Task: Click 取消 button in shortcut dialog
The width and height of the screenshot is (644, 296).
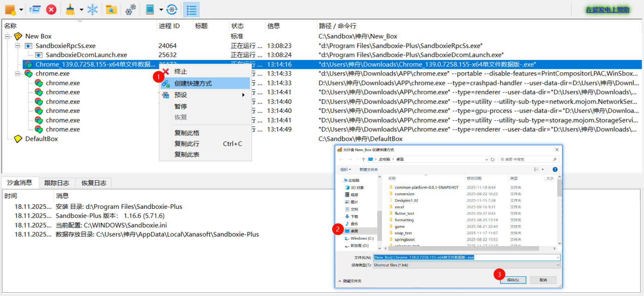Action: point(543,280)
